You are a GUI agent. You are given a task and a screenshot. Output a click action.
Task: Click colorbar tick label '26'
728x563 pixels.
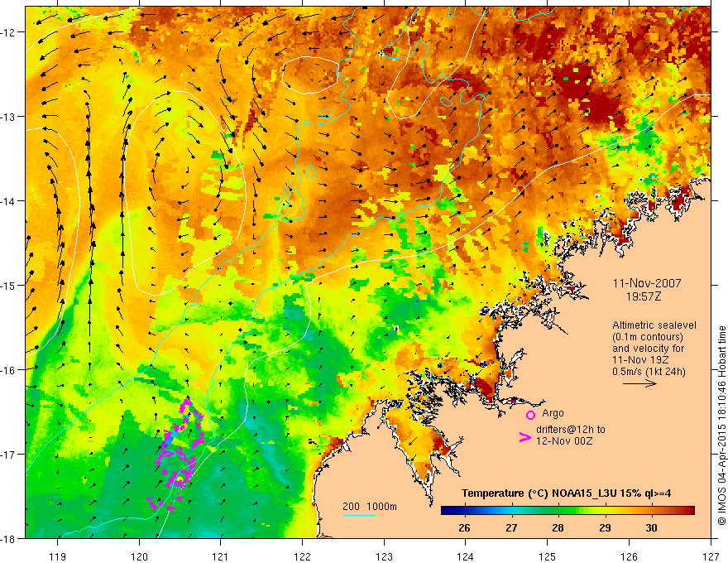tap(464, 528)
